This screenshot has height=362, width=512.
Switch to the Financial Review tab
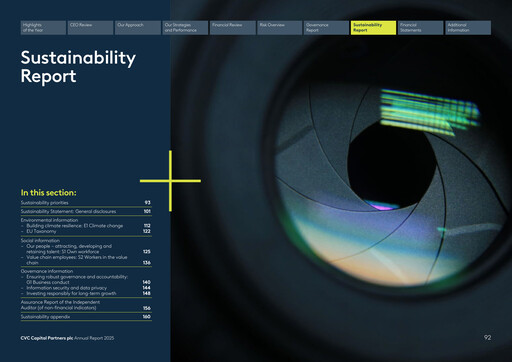tap(232, 28)
